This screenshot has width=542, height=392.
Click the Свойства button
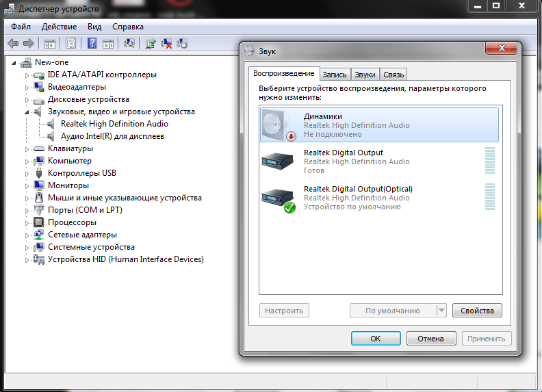[x=477, y=311]
